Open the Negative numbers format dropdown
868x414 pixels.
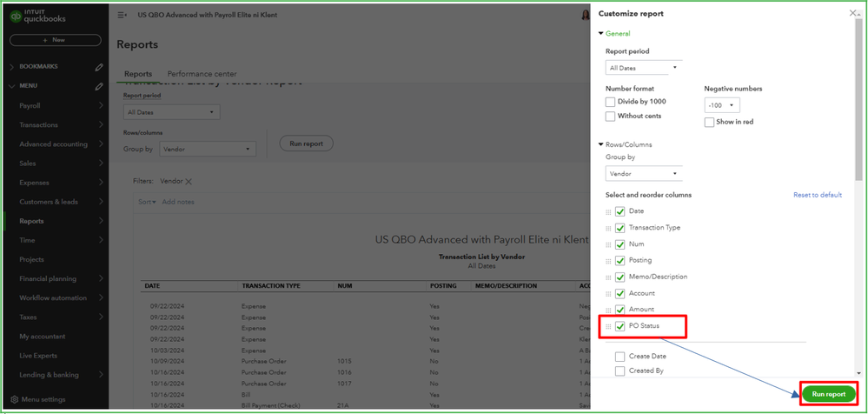click(x=722, y=105)
